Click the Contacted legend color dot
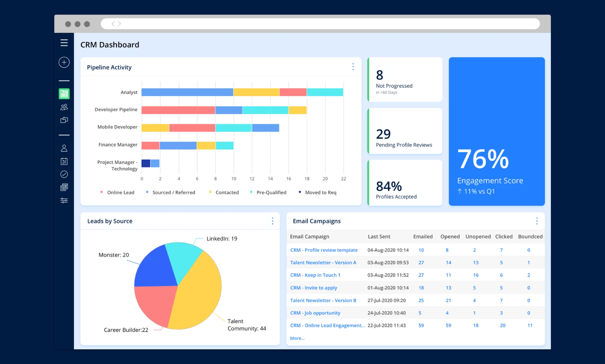605x364 pixels. (210, 192)
